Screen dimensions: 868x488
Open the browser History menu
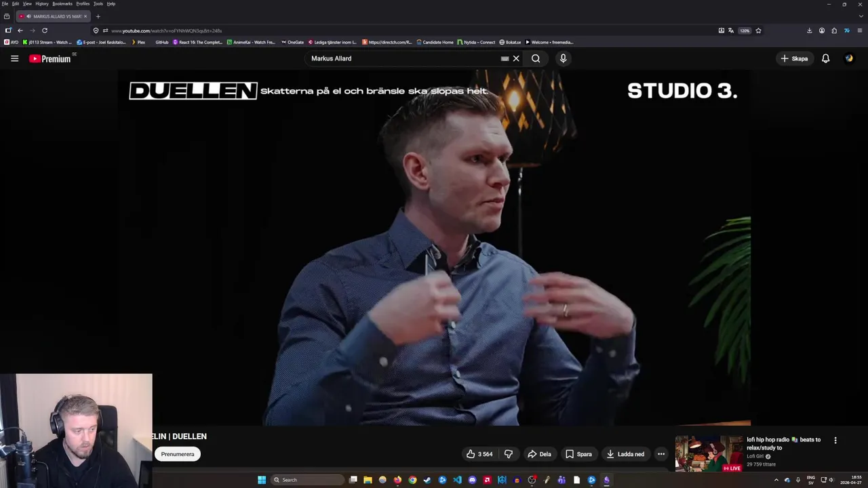tap(42, 3)
